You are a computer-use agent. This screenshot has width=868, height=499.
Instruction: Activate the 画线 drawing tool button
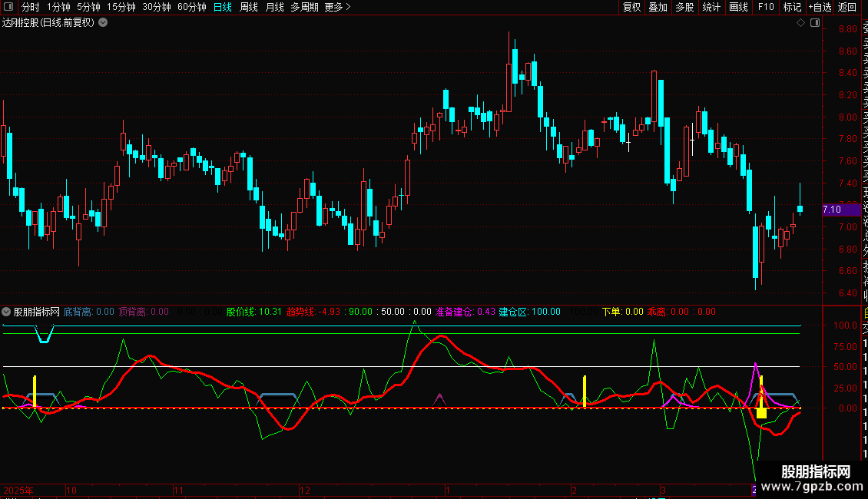pos(738,7)
